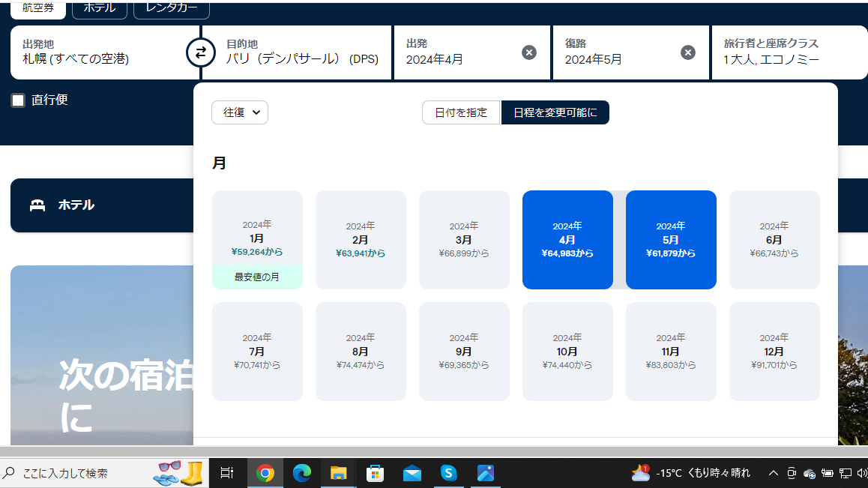This screenshot has height=488, width=868.
Task: Switch to the レンタカー tab
Action: click(171, 8)
